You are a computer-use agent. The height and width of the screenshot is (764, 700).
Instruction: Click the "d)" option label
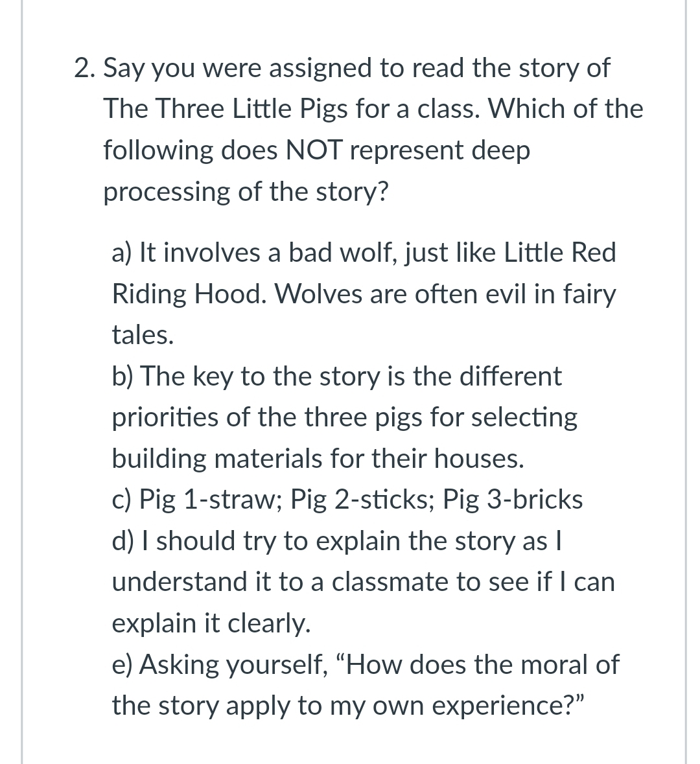(x=122, y=540)
